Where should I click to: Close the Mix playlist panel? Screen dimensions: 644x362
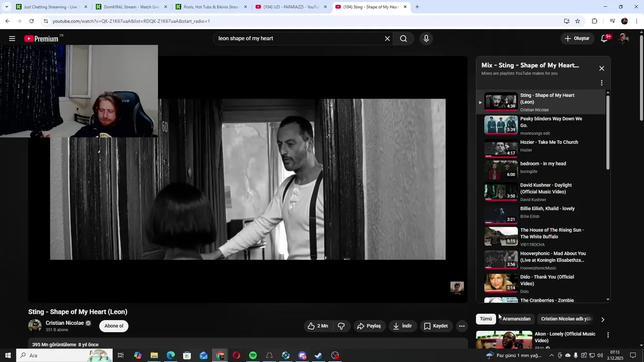pyautogui.click(x=601, y=68)
